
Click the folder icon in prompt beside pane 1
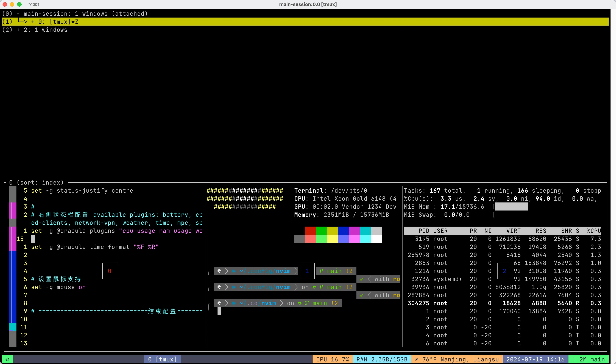click(234, 271)
